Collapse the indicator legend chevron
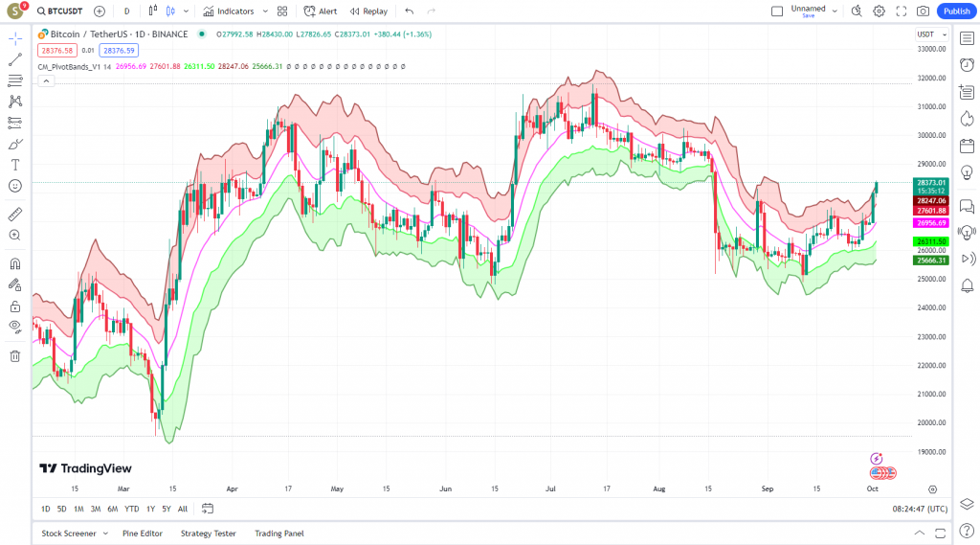The width and height of the screenshot is (980, 545). point(46,80)
